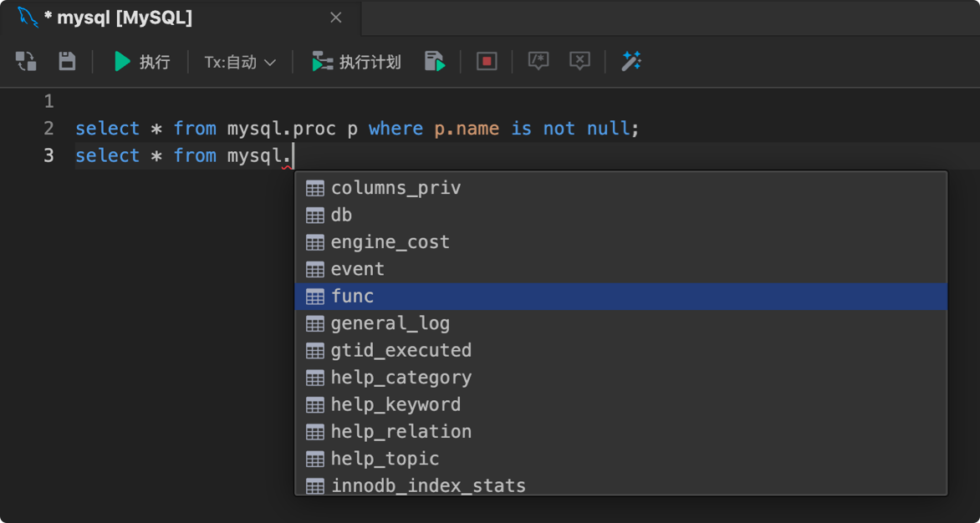This screenshot has height=523, width=980.
Task: Select 'innodb_index_stats' in the suggestion list
Action: tap(429, 485)
